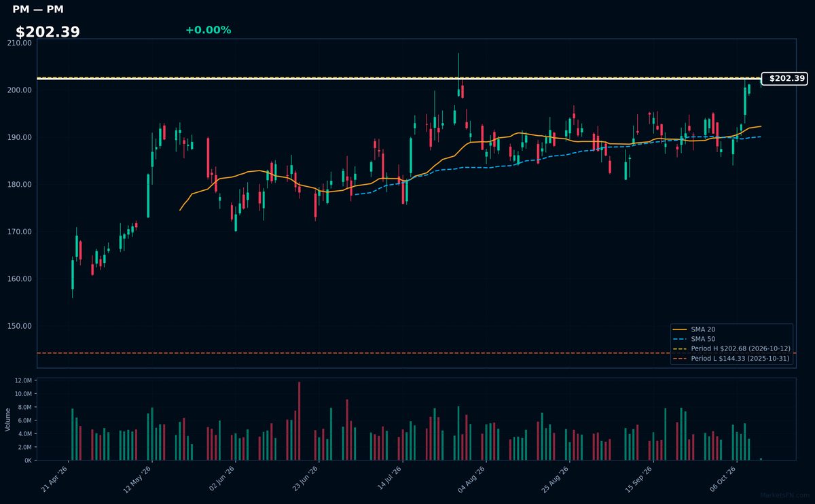
Task: Click the Period L $144.33 legend entry
Action: (731, 358)
